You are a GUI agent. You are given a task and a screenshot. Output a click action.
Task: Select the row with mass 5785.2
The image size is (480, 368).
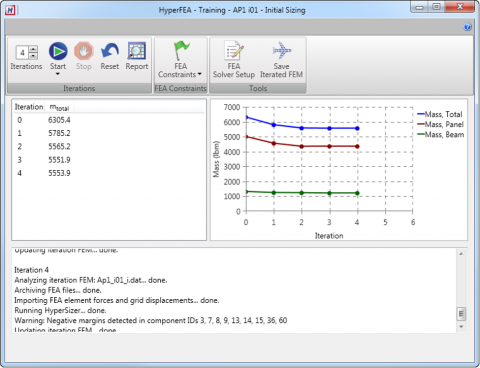pos(109,133)
